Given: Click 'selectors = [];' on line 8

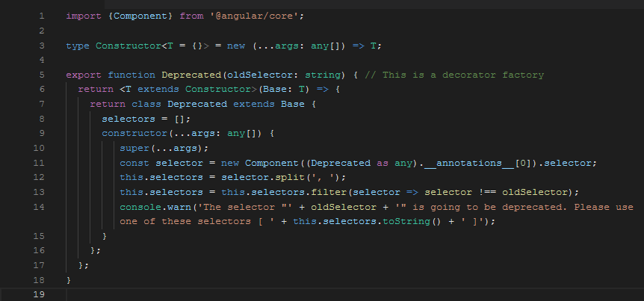Looking at the screenshot, I should [146, 119].
